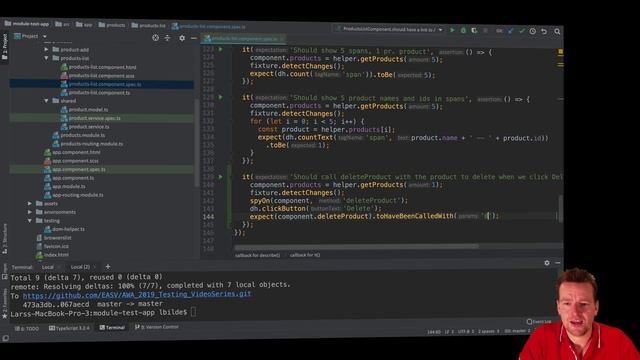Open Project panel settings gear
The width and height of the screenshot is (640, 360).
(x=182, y=38)
